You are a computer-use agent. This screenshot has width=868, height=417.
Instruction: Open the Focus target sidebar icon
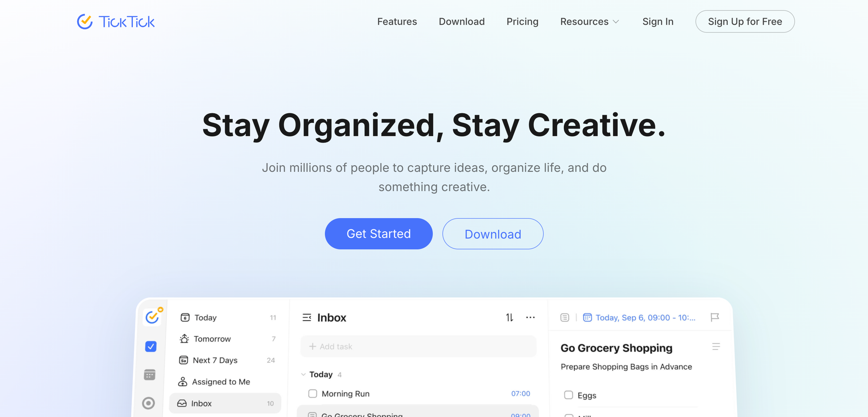tap(148, 403)
